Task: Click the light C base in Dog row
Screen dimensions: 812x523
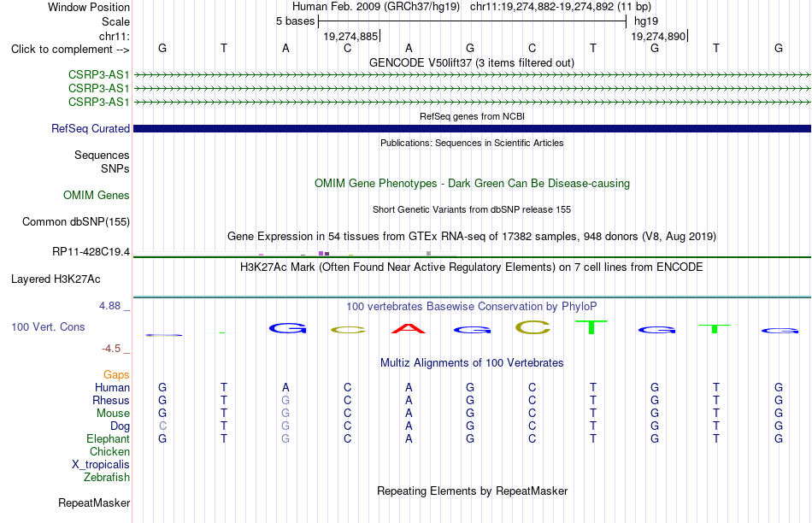Action: click(162, 426)
